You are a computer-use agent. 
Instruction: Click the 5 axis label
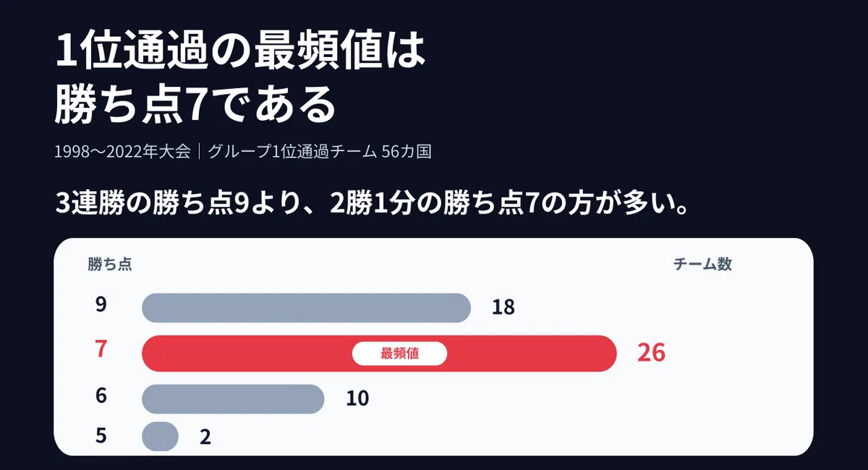click(x=101, y=436)
